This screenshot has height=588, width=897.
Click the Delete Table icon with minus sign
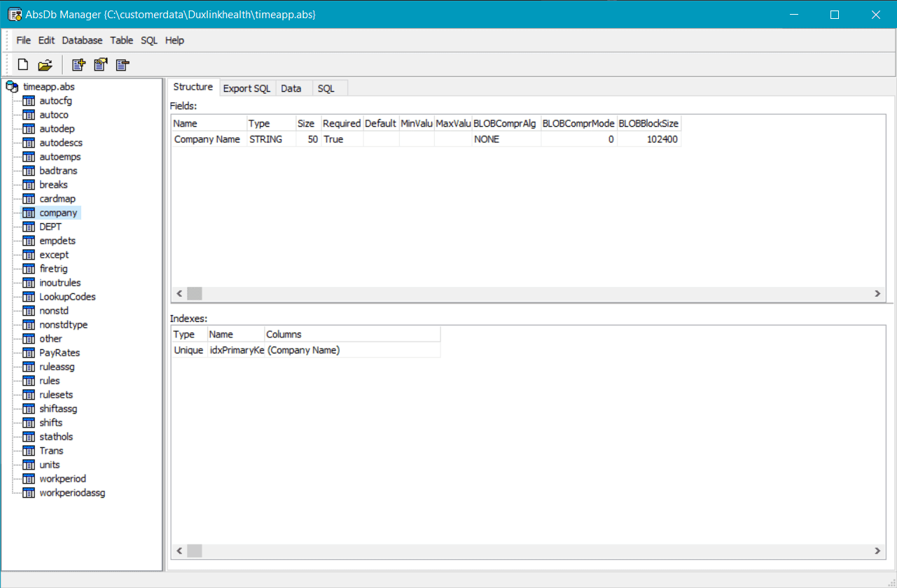[123, 65]
